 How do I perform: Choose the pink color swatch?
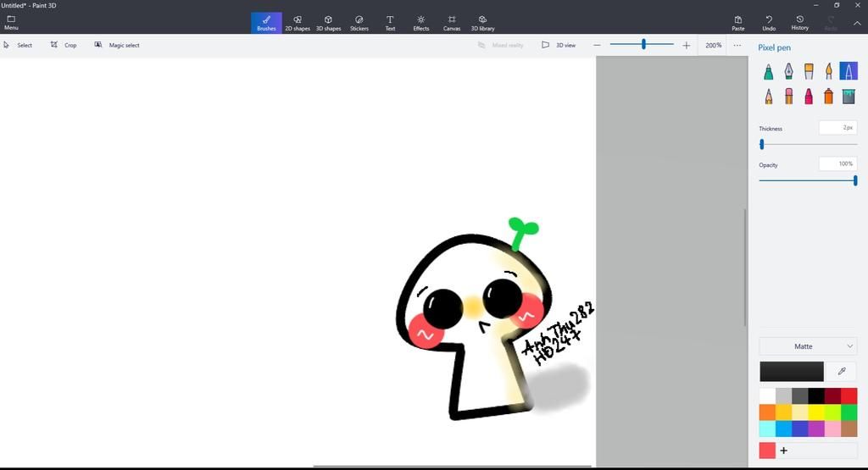(832, 429)
